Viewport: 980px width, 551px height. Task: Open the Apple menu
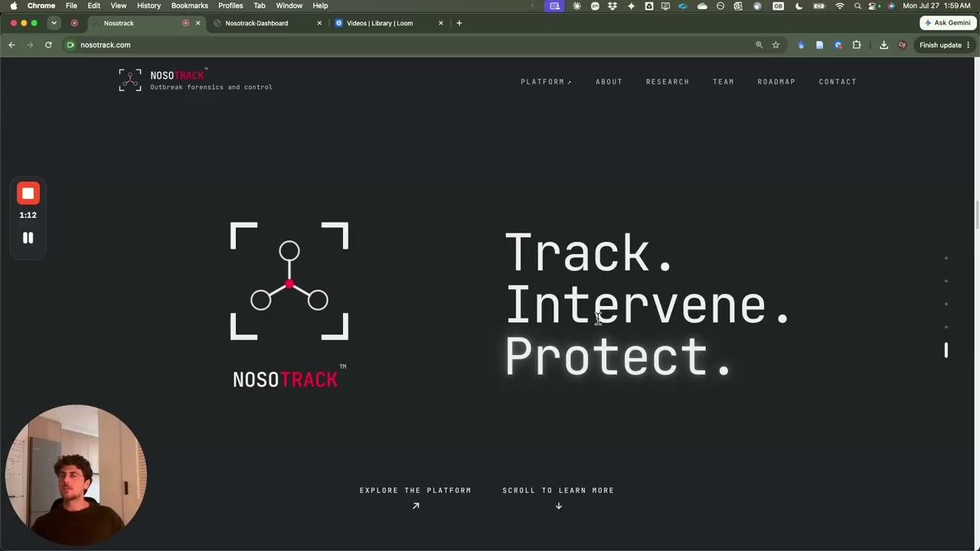click(13, 5)
